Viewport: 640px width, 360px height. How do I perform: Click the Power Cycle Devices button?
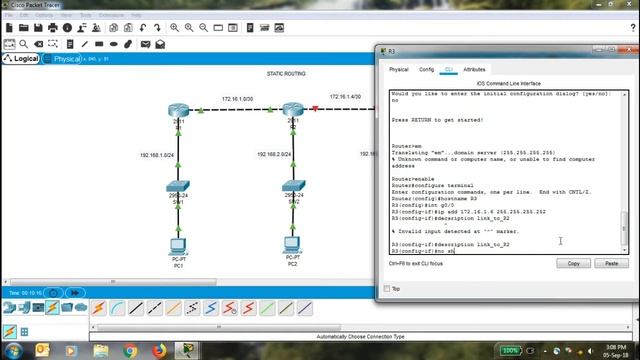tap(53, 293)
